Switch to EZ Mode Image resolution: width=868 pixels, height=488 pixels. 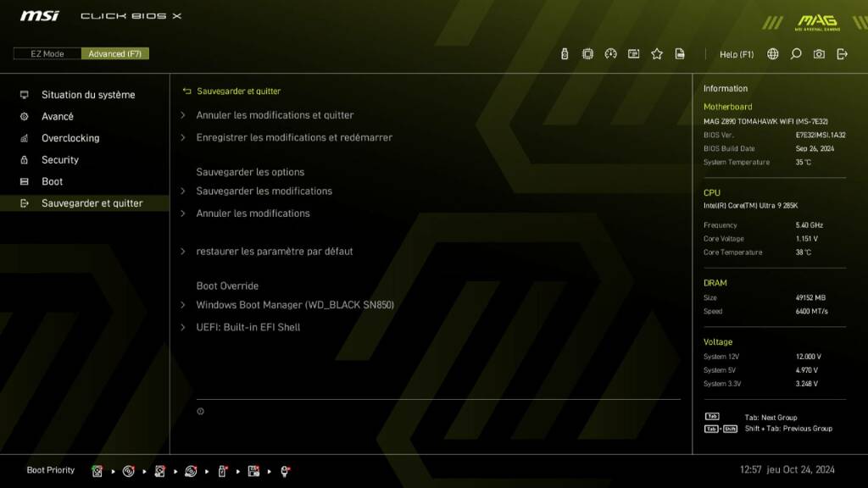pyautogui.click(x=47, y=53)
